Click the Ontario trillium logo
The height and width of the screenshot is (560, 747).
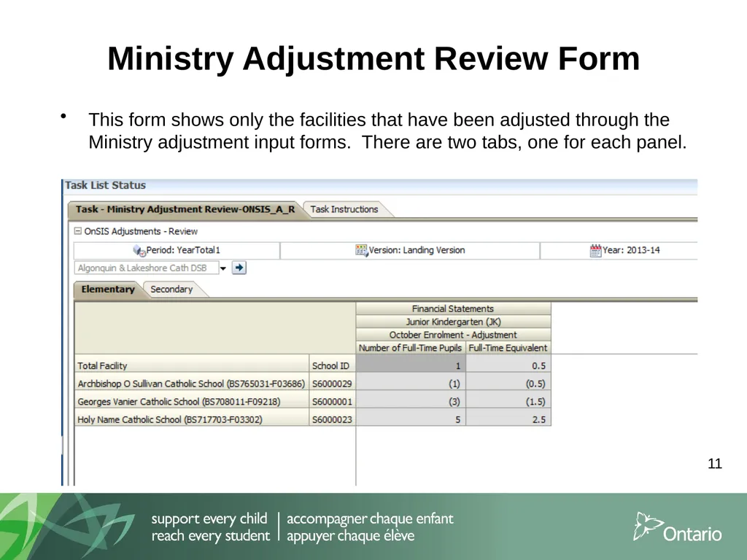(x=678, y=527)
